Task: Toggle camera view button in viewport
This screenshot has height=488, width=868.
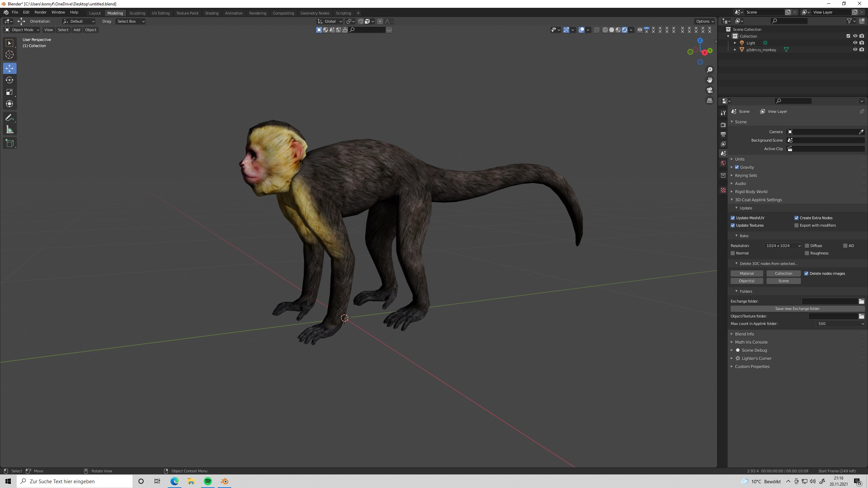Action: [x=709, y=90]
